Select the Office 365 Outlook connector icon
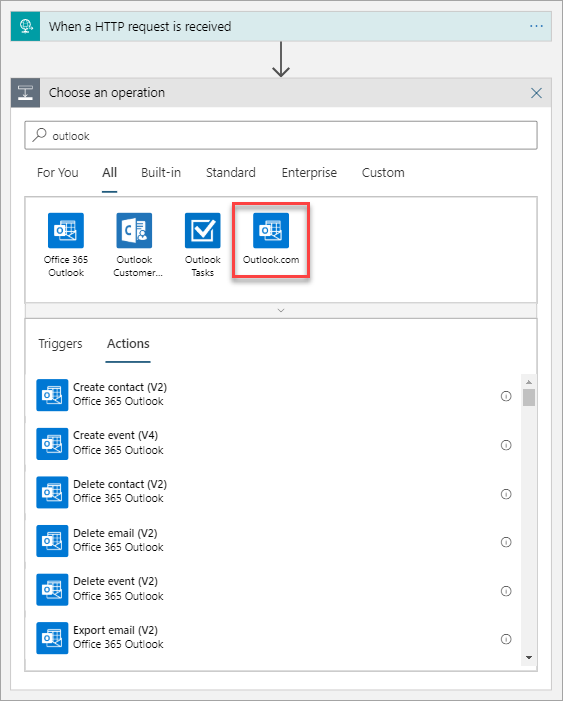 (x=66, y=230)
